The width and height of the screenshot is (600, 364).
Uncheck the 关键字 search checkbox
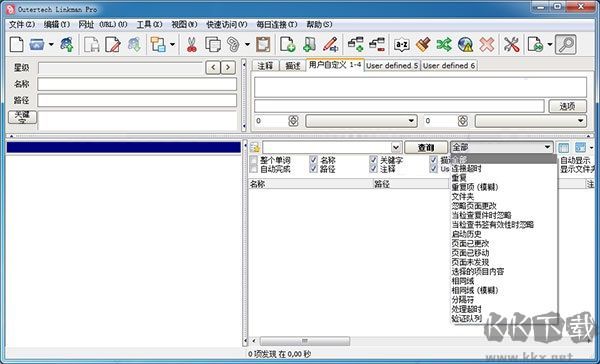[x=373, y=160]
